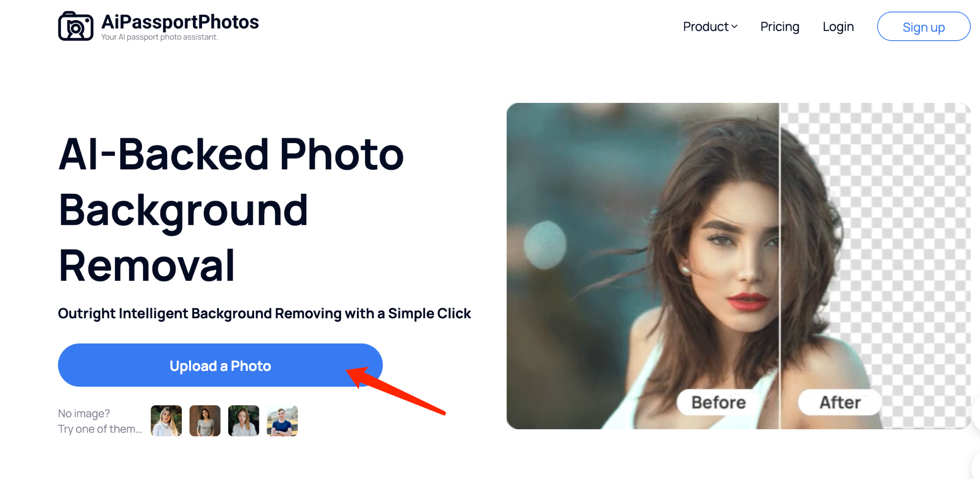Click the AiPassportPhotos camera logo icon
Image resolution: width=980 pixels, height=479 pixels.
[76, 26]
